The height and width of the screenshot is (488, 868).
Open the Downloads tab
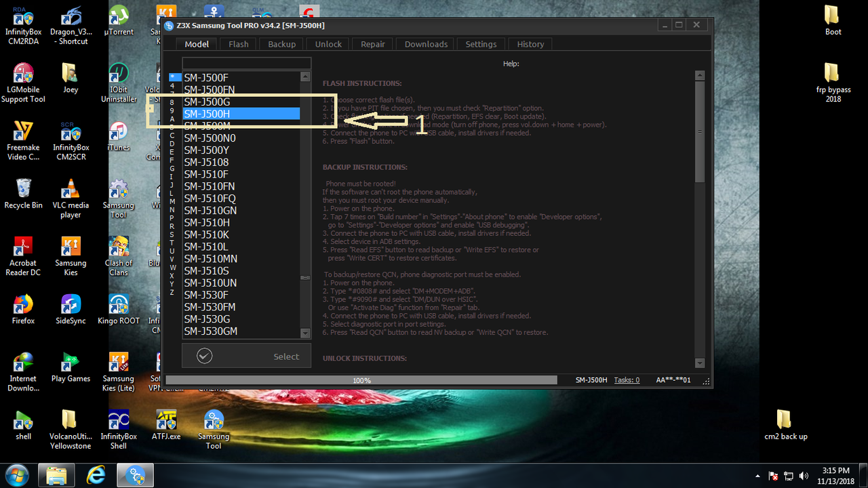[426, 44]
